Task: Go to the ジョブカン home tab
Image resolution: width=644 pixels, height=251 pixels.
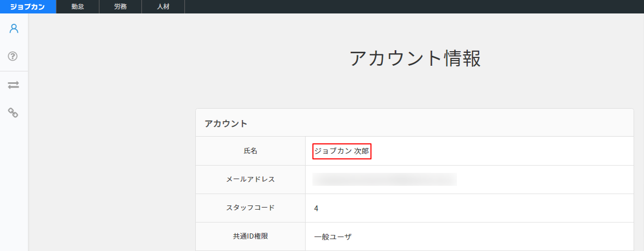Action: pyautogui.click(x=27, y=7)
